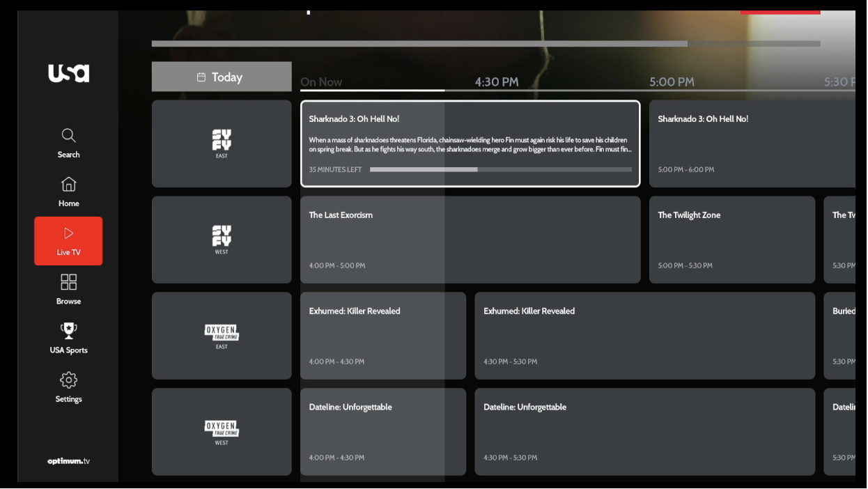Click the USA network logo
Screen dimensions: 868x489
coord(68,73)
